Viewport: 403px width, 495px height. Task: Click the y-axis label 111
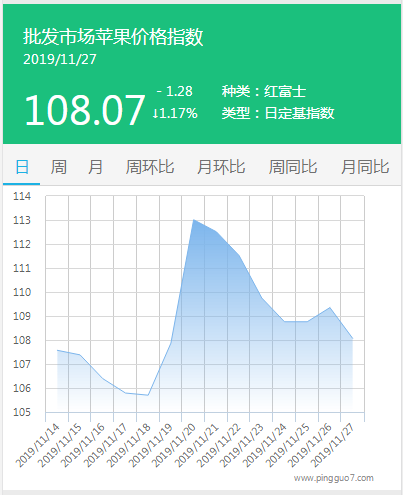coord(22,268)
